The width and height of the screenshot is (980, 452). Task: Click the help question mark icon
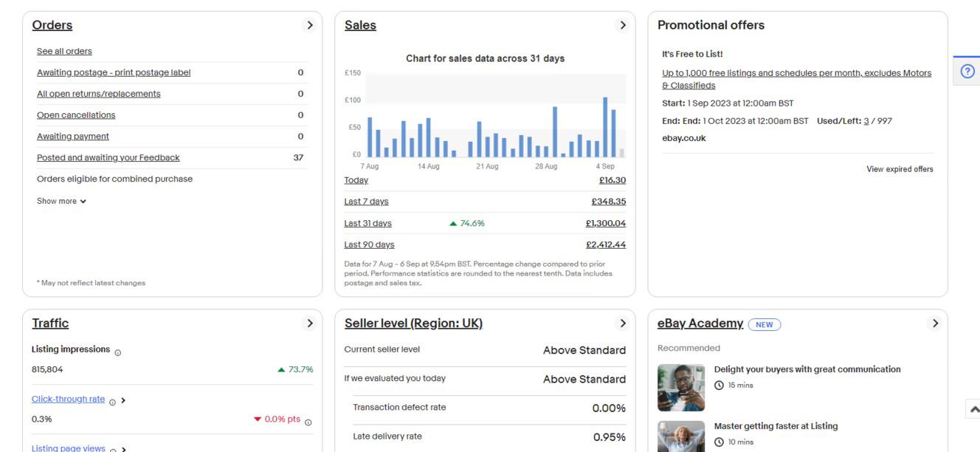tap(967, 72)
